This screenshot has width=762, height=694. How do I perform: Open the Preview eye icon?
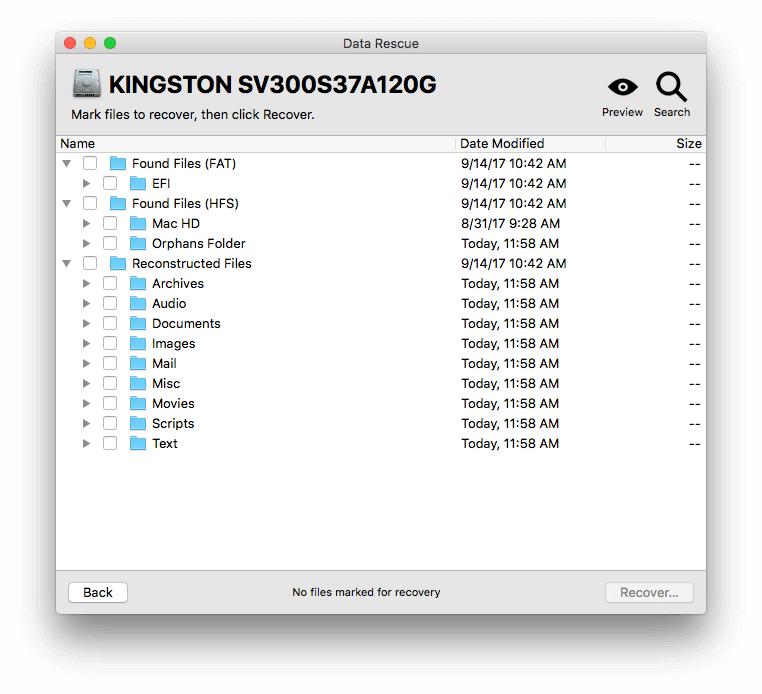(622, 87)
